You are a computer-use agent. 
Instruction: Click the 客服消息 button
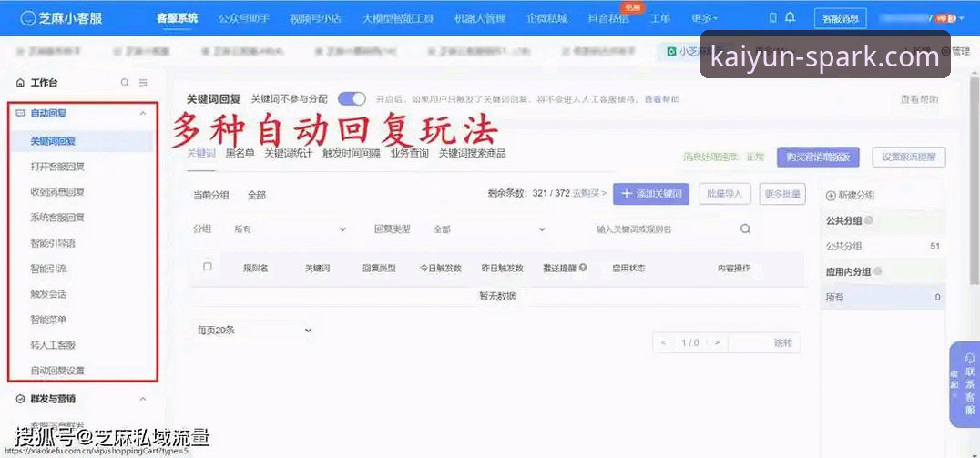841,18
